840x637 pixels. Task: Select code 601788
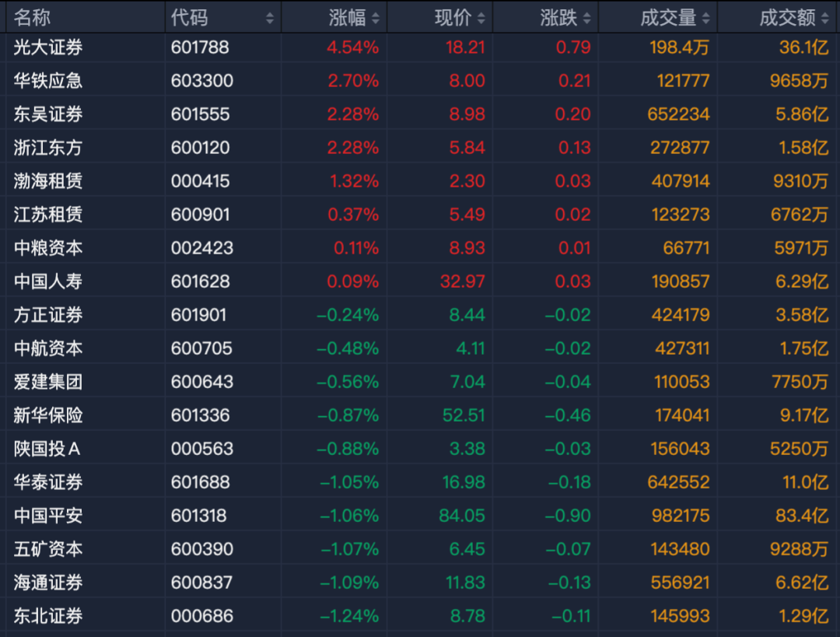tap(201, 47)
